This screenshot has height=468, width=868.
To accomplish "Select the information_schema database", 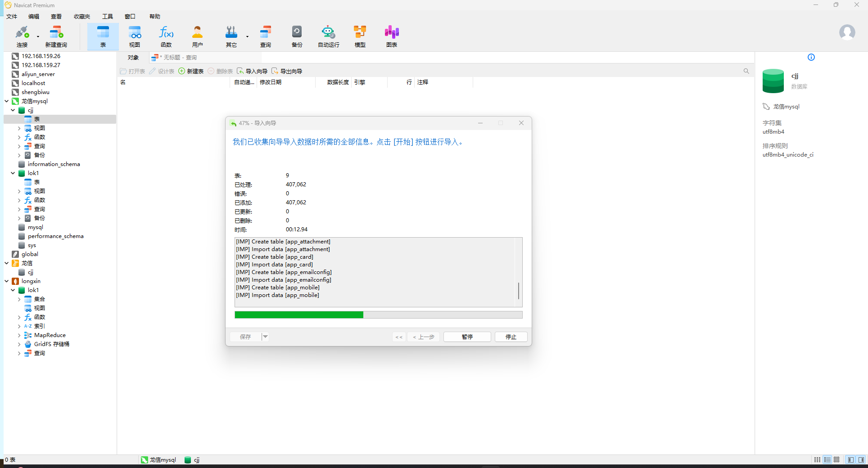I will coord(54,164).
